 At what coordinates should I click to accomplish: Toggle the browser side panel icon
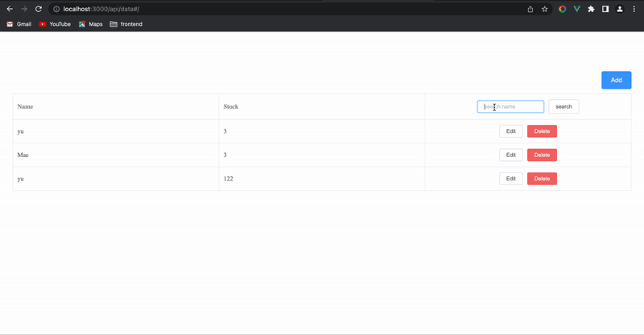coord(605,9)
